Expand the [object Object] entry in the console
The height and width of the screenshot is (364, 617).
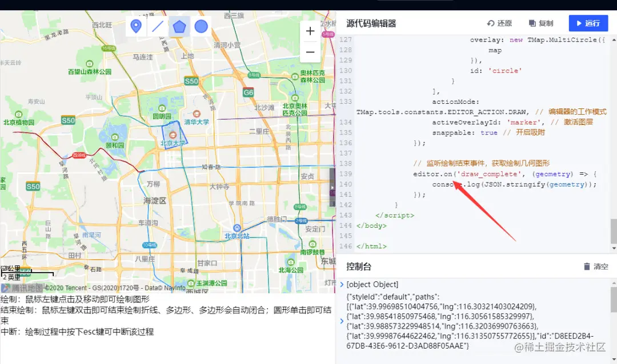(342, 284)
